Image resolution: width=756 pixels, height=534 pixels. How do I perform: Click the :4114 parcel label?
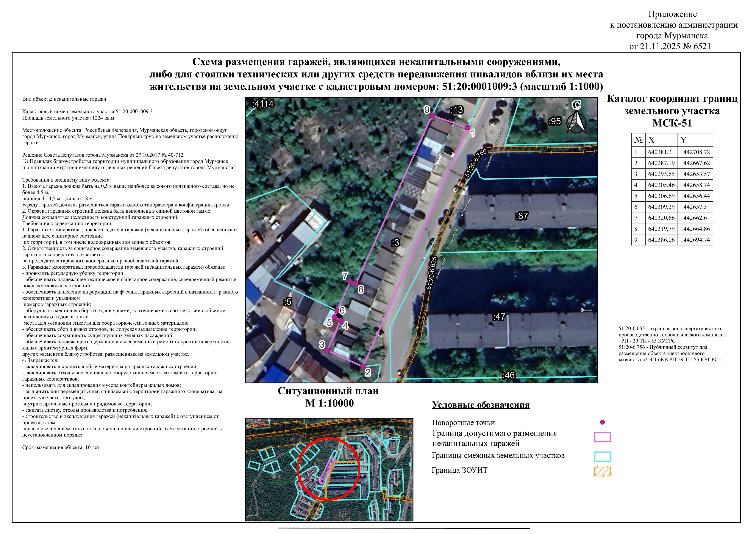tap(263, 104)
